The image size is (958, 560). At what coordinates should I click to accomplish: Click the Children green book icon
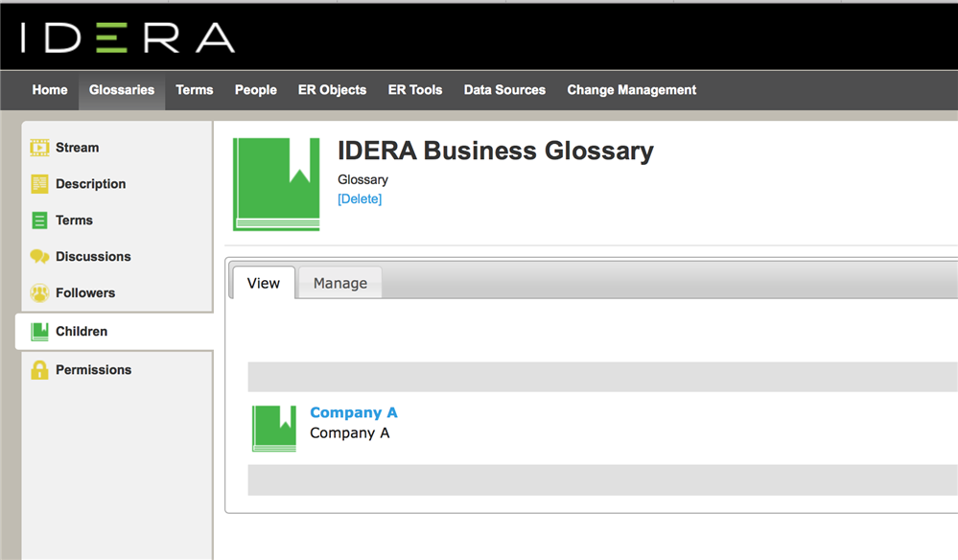[x=39, y=332]
